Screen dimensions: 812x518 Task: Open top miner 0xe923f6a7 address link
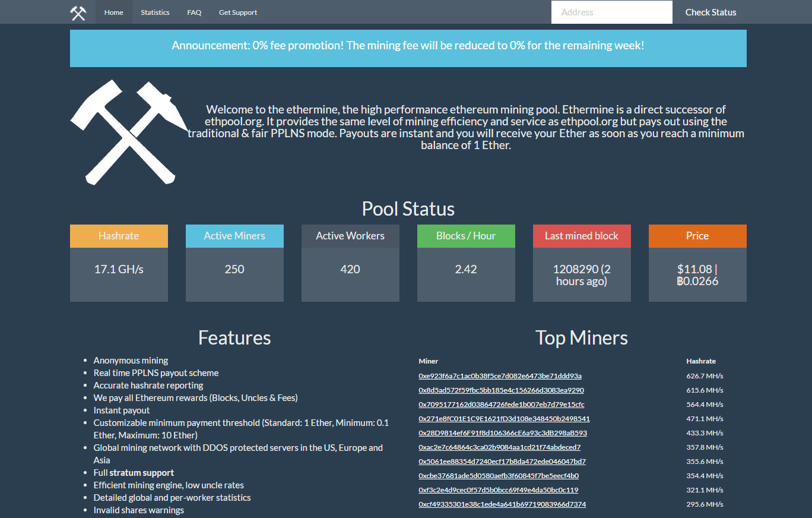pos(500,376)
